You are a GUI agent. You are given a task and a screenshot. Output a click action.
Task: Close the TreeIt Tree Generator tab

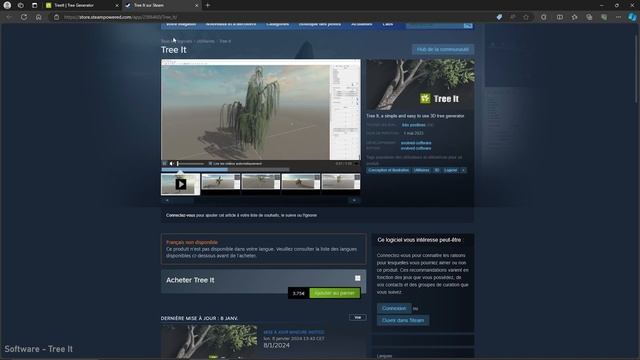click(x=117, y=5)
